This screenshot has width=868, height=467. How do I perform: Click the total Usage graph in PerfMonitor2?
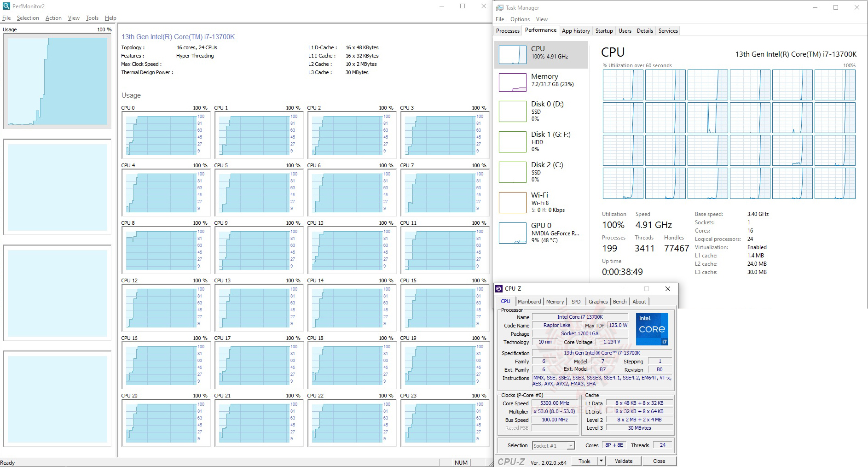click(x=58, y=81)
